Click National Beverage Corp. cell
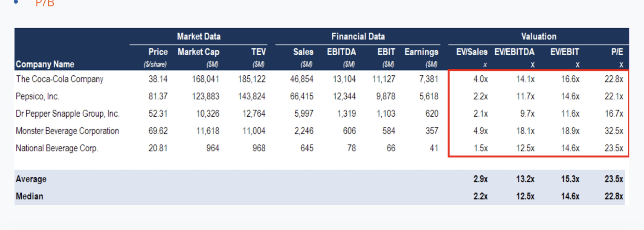The width and height of the screenshot is (644, 230). coord(57,148)
